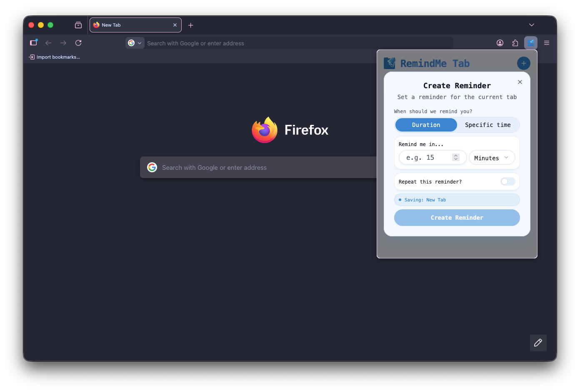This screenshot has height=392, width=580.
Task: Open the Firefox account icon
Action: coord(500,42)
